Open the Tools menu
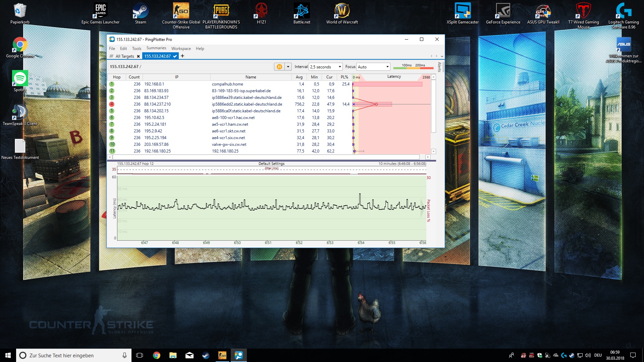The height and width of the screenshot is (362, 644). (137, 49)
